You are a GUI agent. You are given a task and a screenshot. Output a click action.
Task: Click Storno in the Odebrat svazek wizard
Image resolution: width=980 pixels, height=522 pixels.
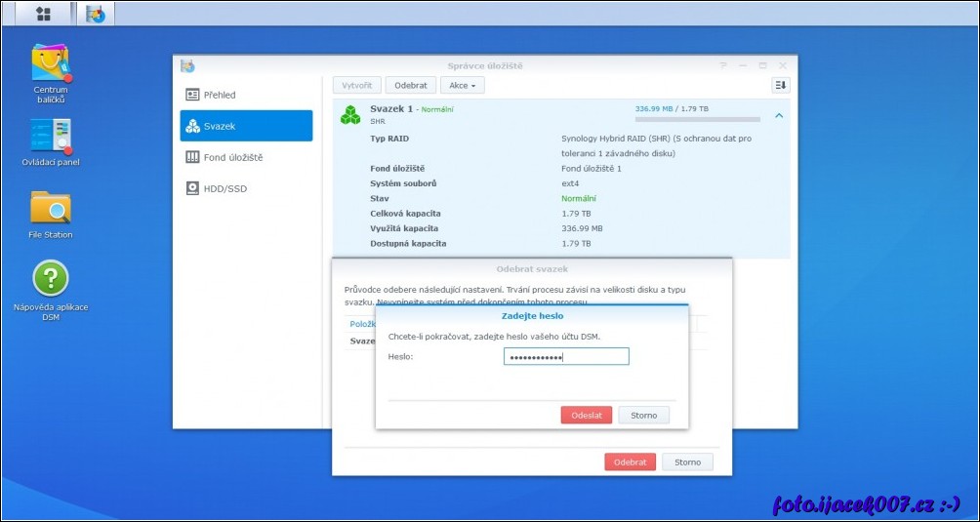point(687,462)
